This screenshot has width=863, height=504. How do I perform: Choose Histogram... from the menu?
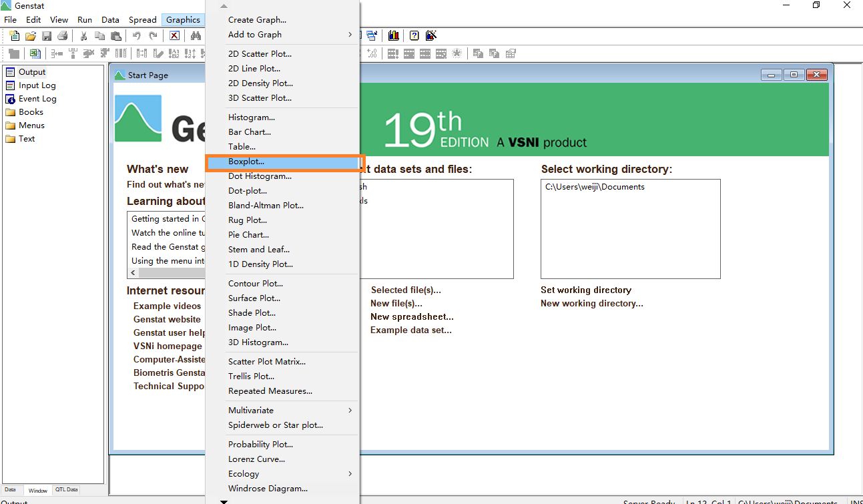(282, 117)
